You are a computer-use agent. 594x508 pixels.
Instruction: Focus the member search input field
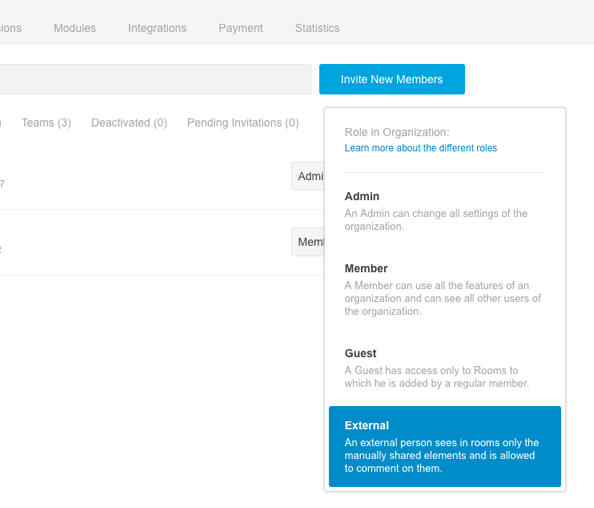click(155, 79)
